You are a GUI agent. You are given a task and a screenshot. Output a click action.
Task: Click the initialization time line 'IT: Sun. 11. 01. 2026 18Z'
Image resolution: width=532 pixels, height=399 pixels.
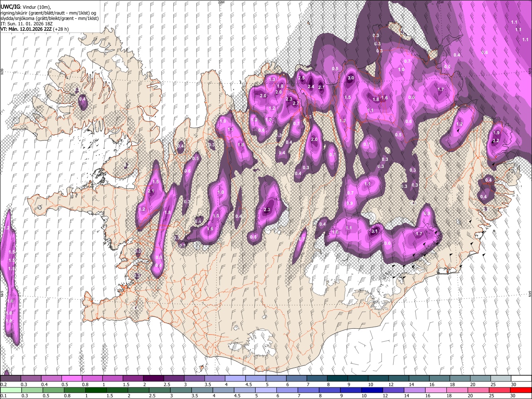pos(27,24)
